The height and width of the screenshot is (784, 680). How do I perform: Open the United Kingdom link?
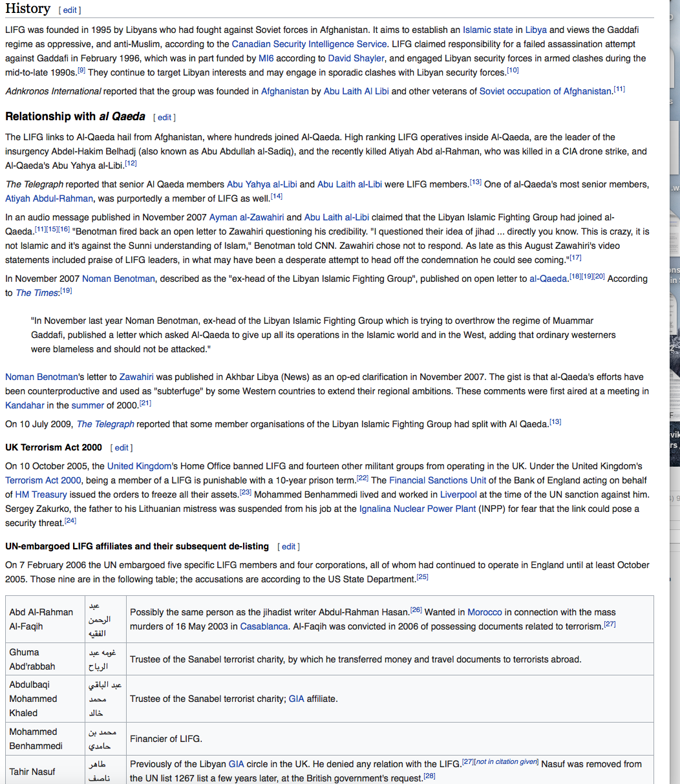coord(139,466)
